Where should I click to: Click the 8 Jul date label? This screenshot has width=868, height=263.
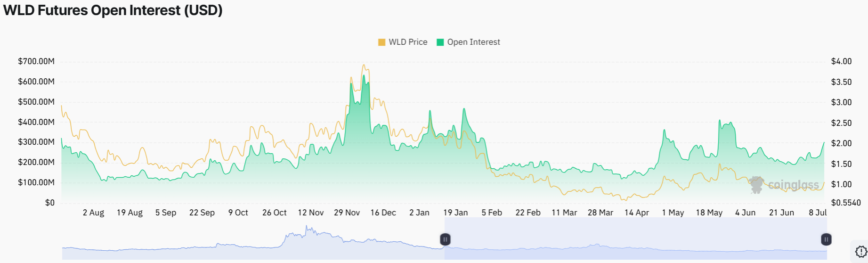(x=818, y=213)
